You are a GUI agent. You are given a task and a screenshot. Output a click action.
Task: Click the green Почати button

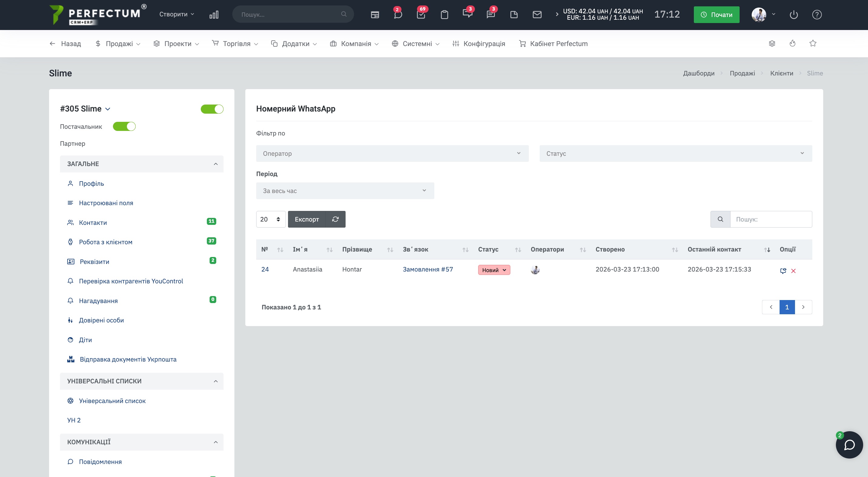716,15
